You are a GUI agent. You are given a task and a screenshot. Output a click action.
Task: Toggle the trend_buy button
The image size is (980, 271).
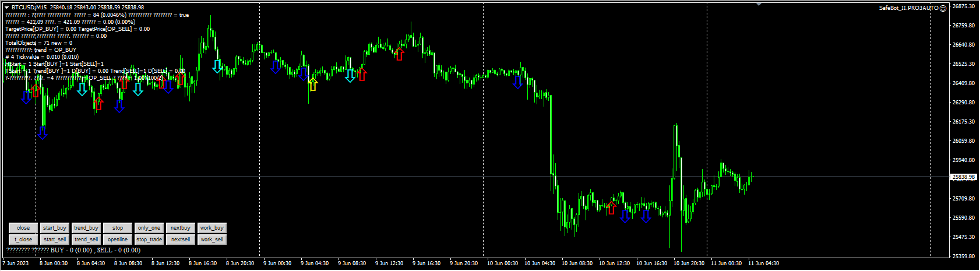(x=86, y=228)
